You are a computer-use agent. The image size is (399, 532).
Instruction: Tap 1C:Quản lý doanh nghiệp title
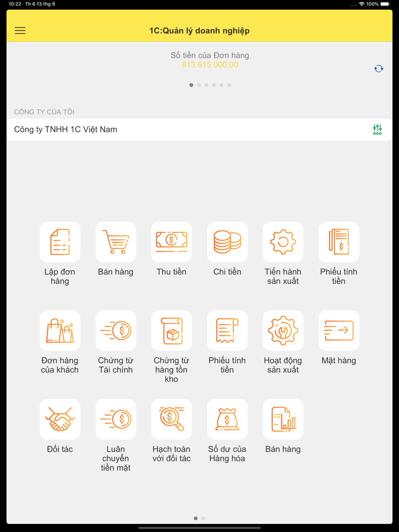click(199, 31)
